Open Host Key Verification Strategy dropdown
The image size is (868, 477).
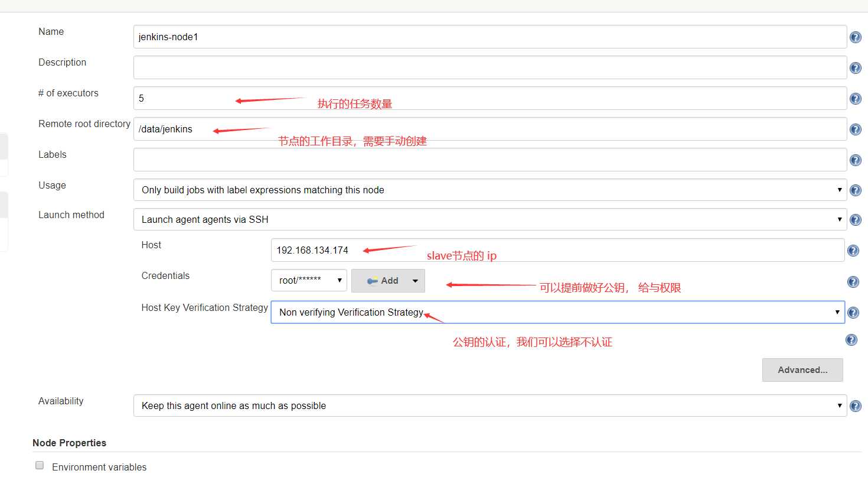coord(557,312)
